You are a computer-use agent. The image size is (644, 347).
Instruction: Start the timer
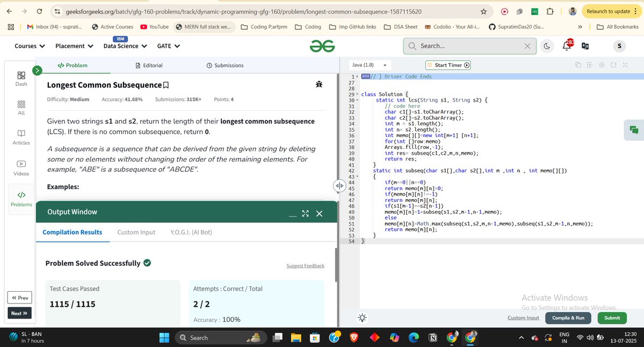[448, 65]
